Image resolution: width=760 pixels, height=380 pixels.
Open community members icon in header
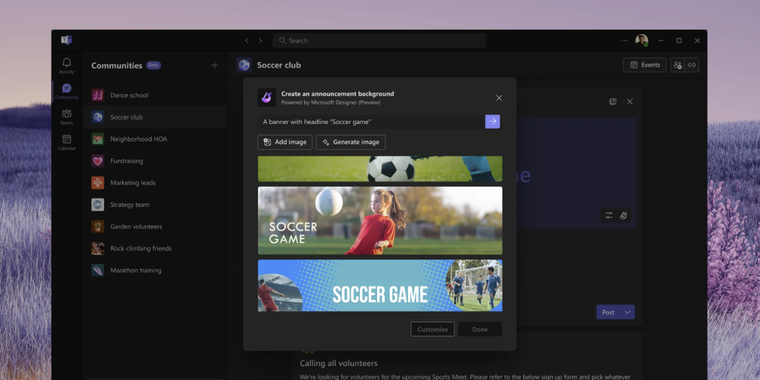[678, 65]
